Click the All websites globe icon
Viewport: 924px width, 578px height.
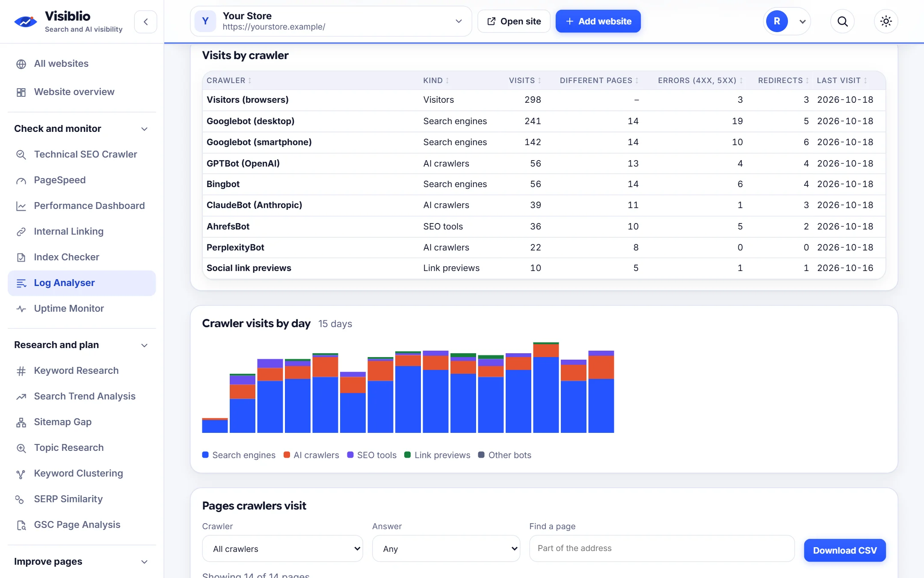point(21,64)
